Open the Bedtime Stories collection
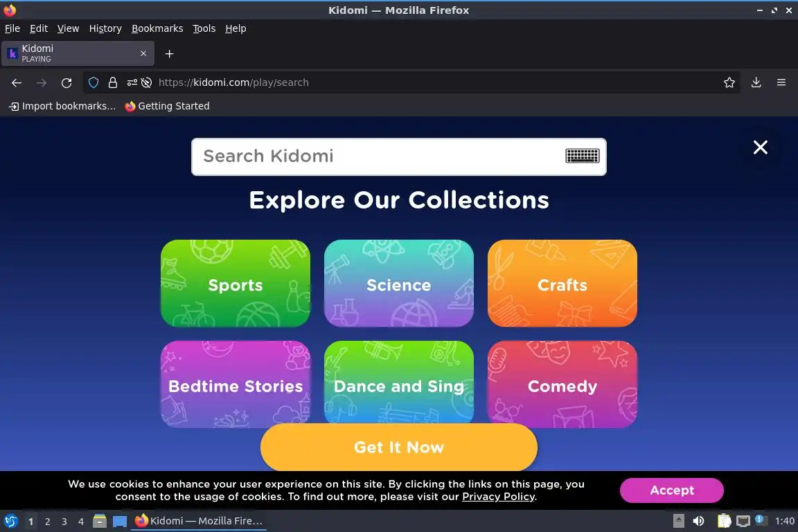Screen dimensions: 798x532 235,383
